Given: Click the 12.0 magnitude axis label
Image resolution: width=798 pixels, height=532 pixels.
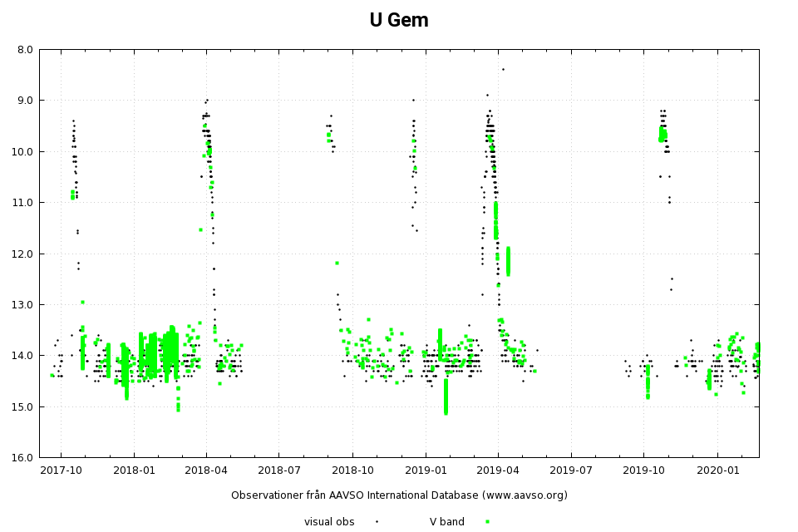Looking at the screenshot, I should point(25,254).
